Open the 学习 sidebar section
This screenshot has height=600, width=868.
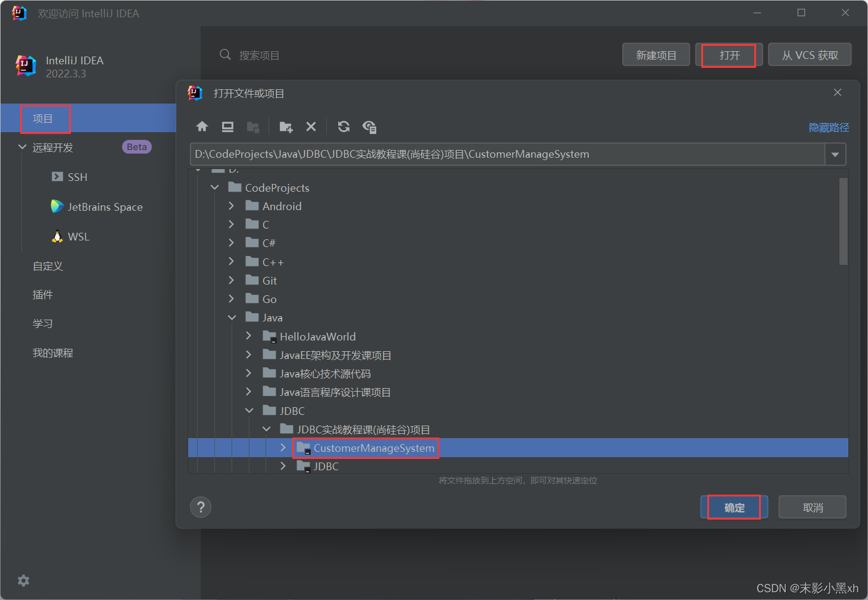(x=42, y=324)
